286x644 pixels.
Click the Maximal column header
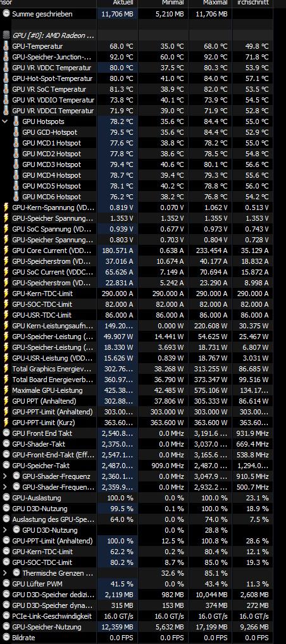click(211, 3)
